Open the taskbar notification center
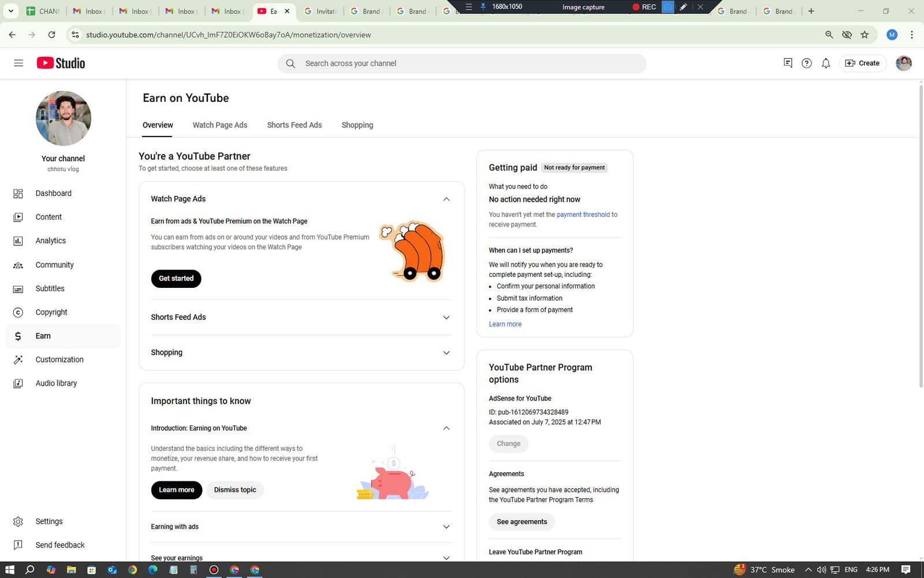The image size is (924, 578). coord(906,570)
